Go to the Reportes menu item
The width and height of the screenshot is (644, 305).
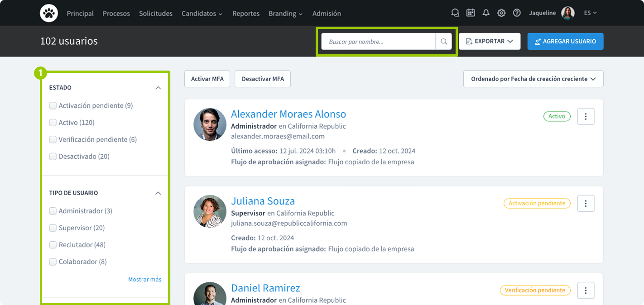[246, 14]
